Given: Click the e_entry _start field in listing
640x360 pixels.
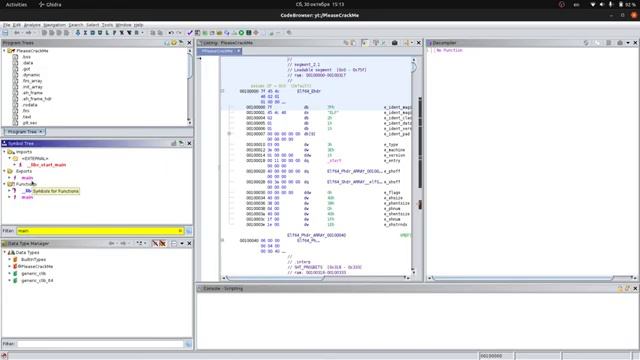Looking at the screenshot, I should [335, 161].
